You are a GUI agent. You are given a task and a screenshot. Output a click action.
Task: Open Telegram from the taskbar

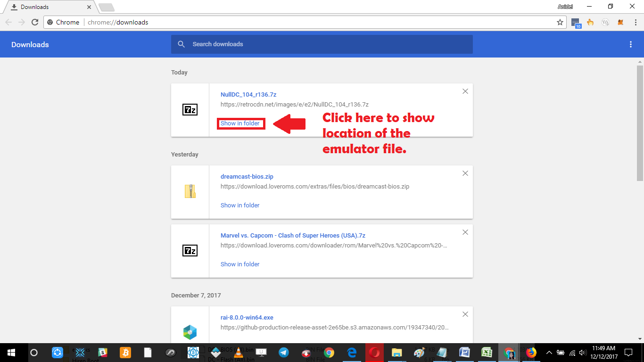pos(283,353)
